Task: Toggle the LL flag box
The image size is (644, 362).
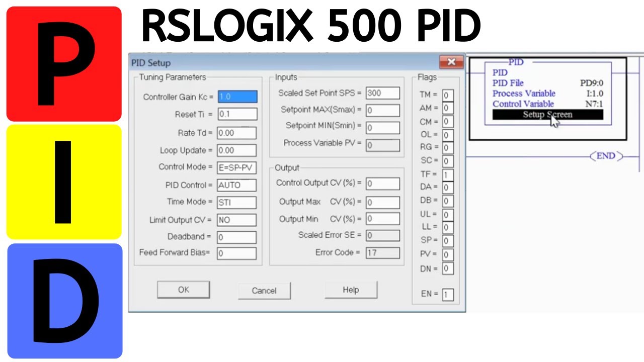Action: (x=448, y=228)
